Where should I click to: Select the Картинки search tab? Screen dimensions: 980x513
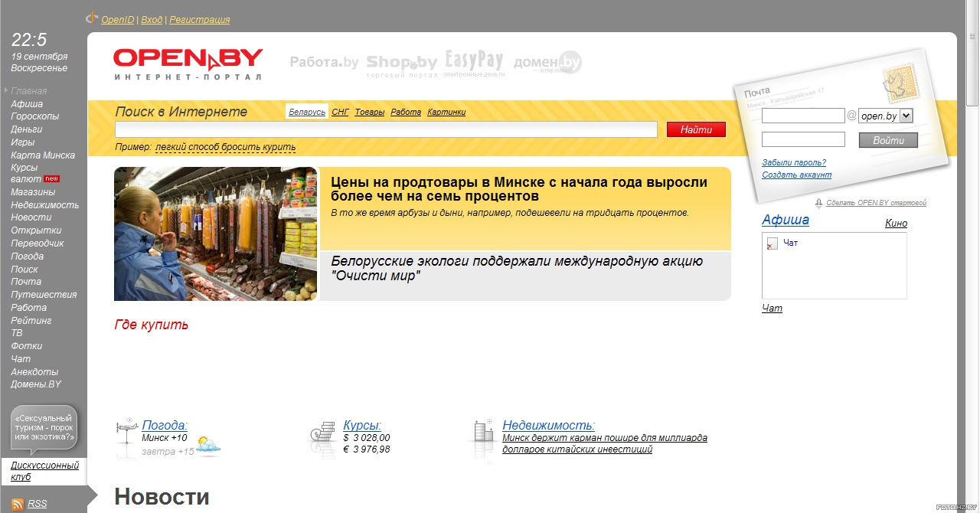(x=446, y=112)
